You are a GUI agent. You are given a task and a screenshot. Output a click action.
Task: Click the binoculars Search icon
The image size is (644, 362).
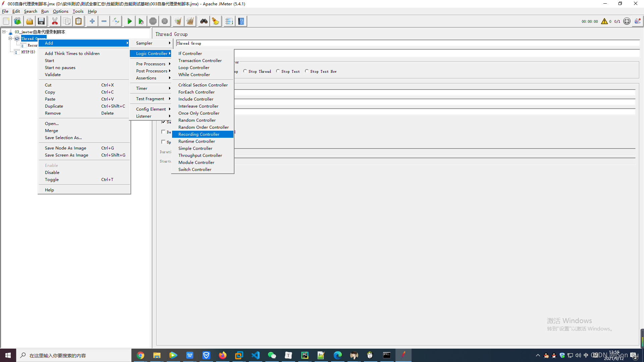[x=204, y=21]
